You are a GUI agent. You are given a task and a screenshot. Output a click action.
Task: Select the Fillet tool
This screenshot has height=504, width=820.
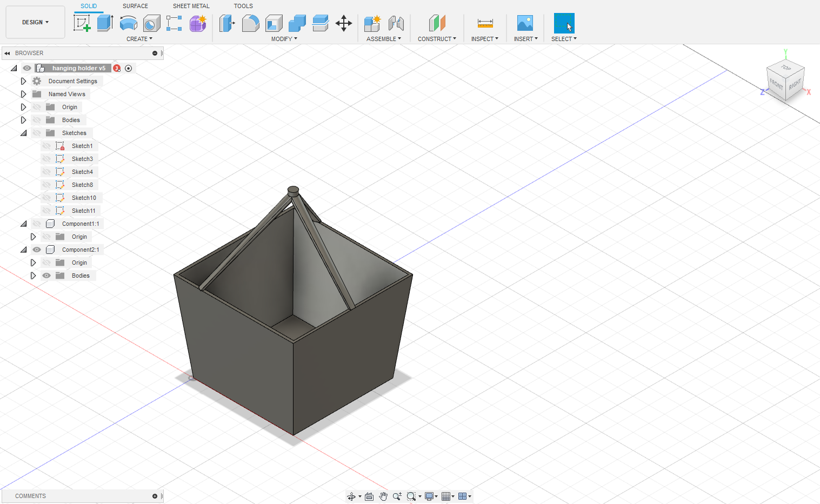tap(250, 23)
